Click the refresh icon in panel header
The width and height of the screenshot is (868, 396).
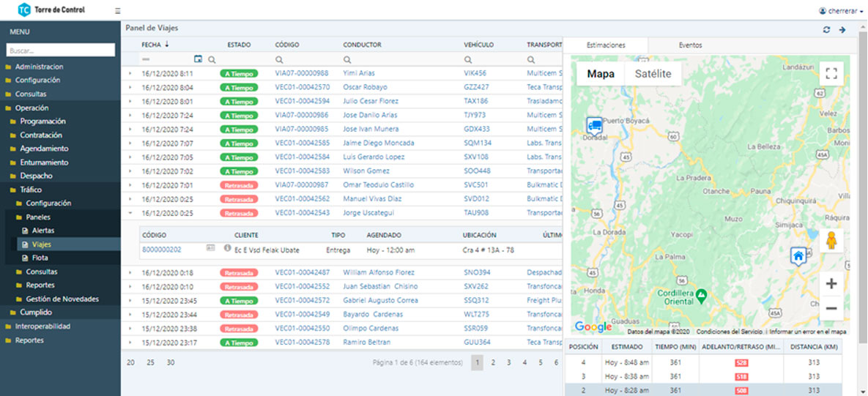(x=827, y=30)
